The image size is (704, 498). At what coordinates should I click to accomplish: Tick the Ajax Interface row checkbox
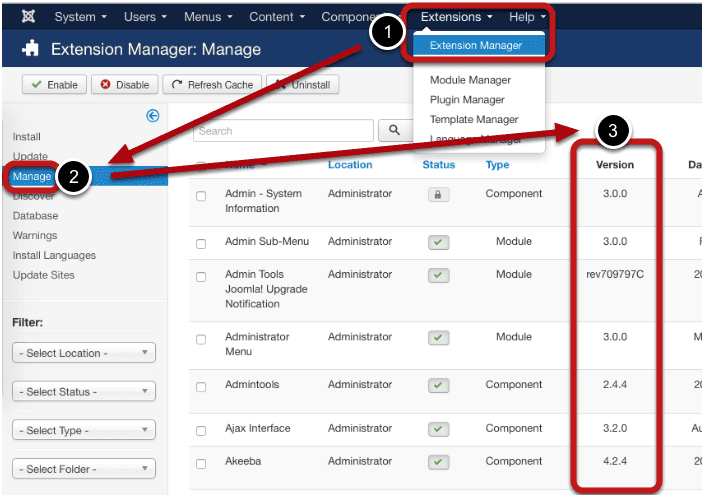201,431
